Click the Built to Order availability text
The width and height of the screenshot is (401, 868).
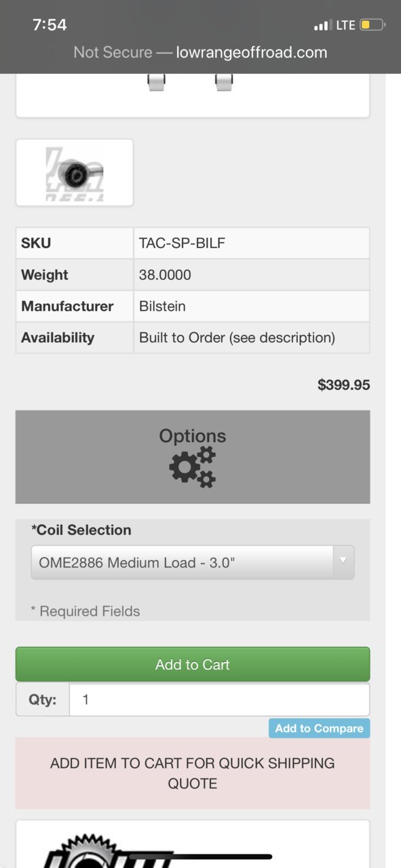click(x=237, y=337)
